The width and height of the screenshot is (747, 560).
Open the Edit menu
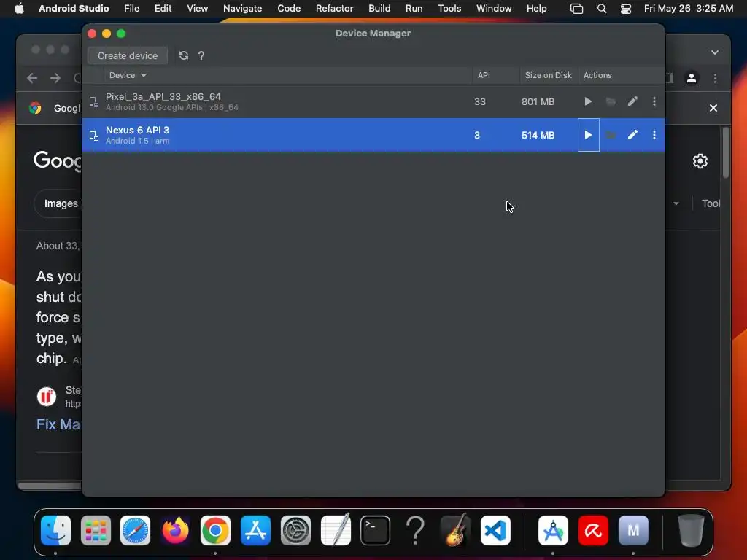coord(163,8)
